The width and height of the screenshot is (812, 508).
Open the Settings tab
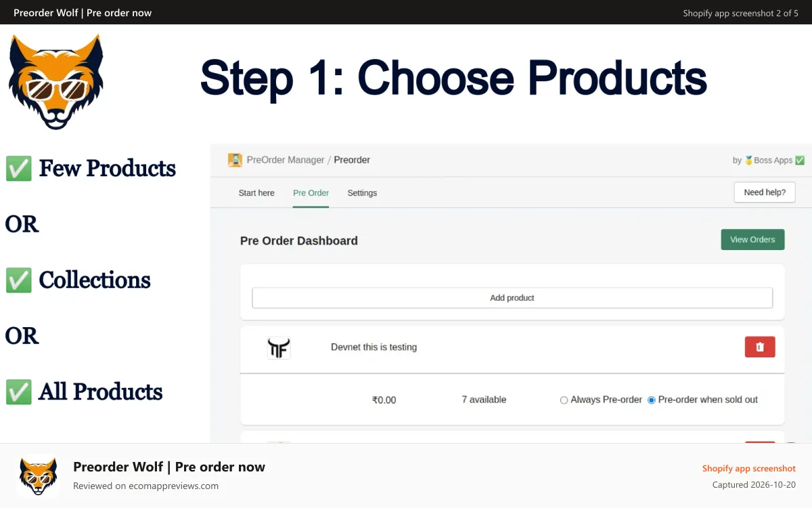click(x=362, y=193)
